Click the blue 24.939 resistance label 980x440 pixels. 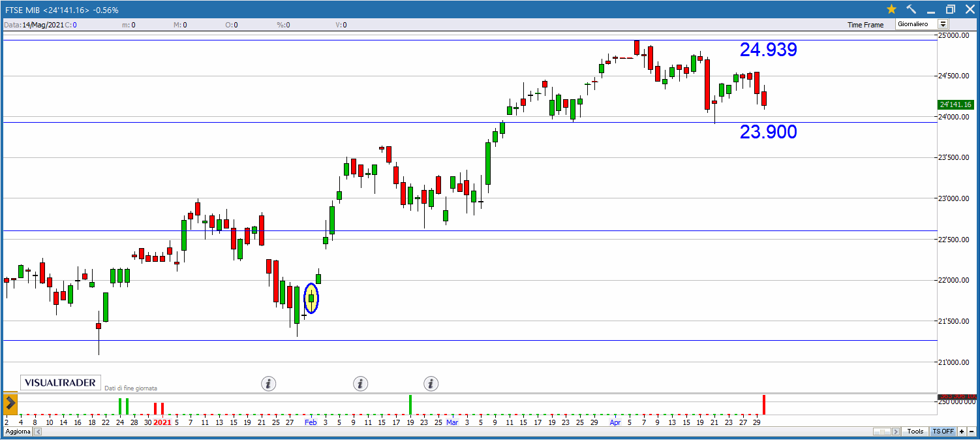pyautogui.click(x=768, y=50)
